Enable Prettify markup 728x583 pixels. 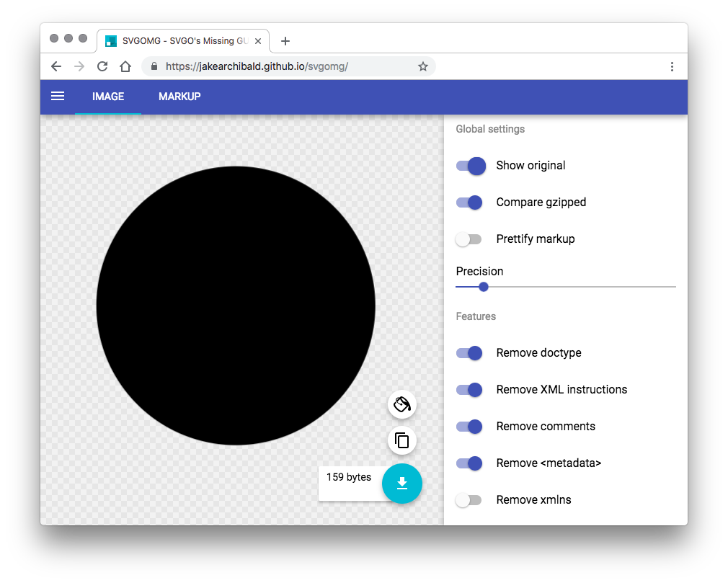[x=469, y=239]
